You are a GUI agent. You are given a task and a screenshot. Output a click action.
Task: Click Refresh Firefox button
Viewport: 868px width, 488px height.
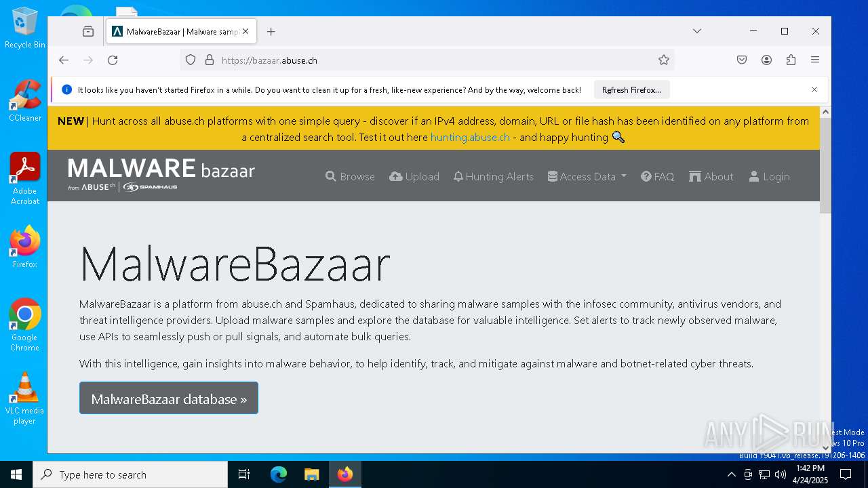click(631, 89)
